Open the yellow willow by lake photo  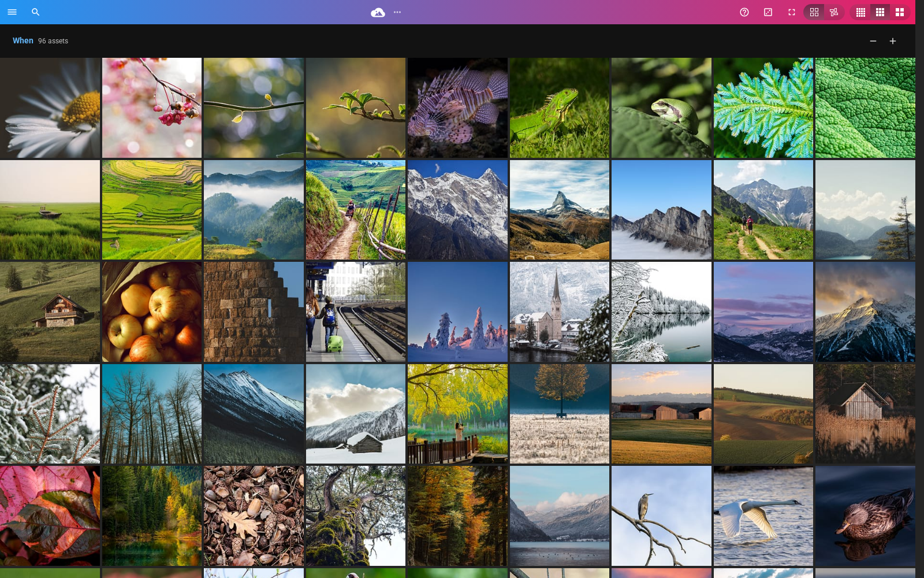[457, 414]
